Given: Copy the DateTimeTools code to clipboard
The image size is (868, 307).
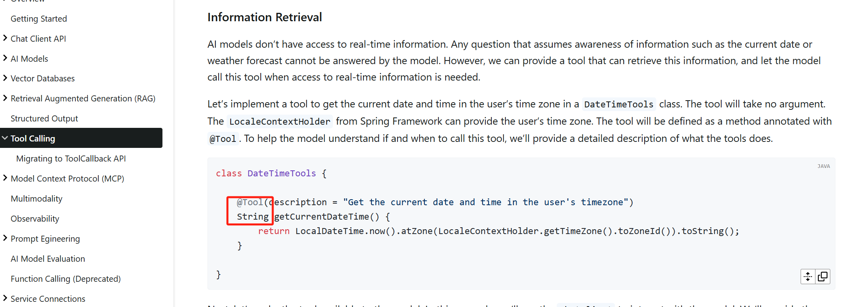Looking at the screenshot, I should click(823, 277).
